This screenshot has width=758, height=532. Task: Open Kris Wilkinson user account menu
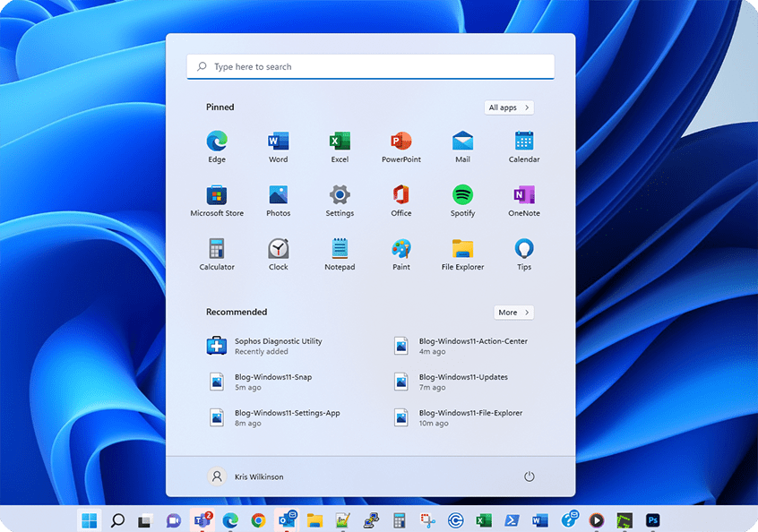coord(246,476)
